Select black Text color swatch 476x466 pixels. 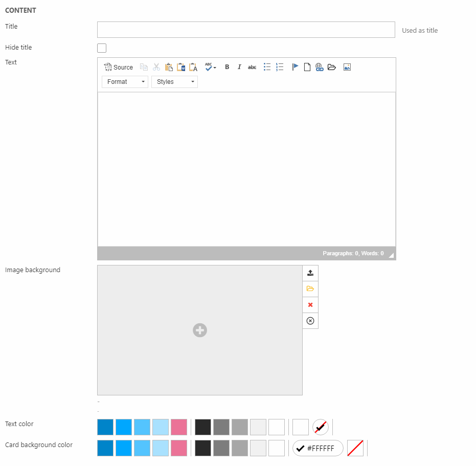[x=203, y=427]
